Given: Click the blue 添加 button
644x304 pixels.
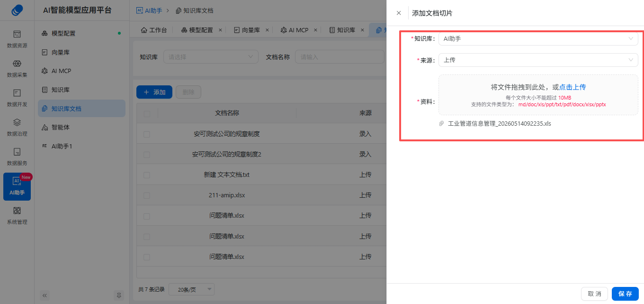Looking at the screenshot, I should pyautogui.click(x=154, y=92).
